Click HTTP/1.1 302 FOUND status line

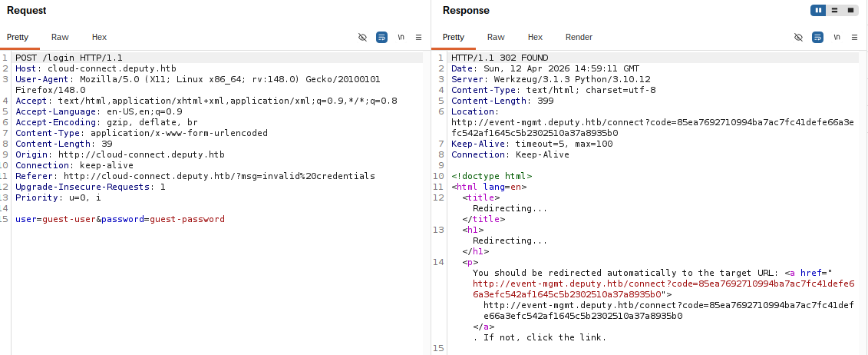(x=500, y=58)
